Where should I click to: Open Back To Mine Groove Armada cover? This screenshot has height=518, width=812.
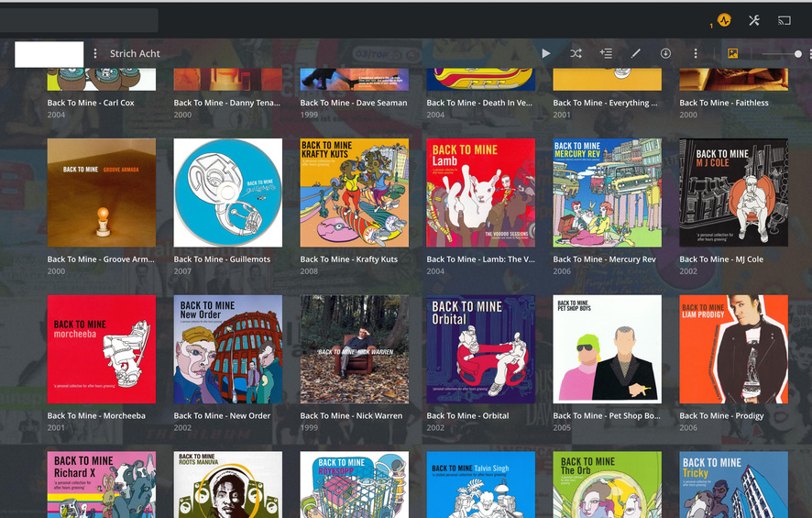pyautogui.click(x=102, y=193)
